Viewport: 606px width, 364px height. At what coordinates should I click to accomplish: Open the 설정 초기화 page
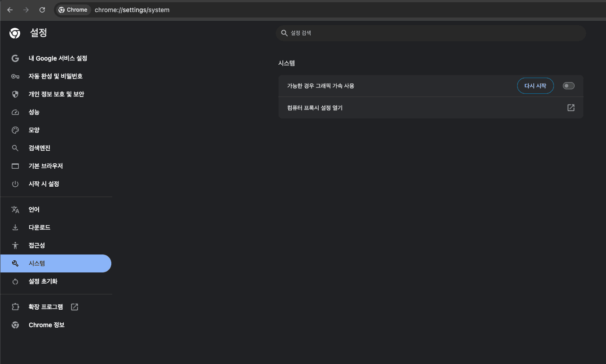(x=43, y=281)
